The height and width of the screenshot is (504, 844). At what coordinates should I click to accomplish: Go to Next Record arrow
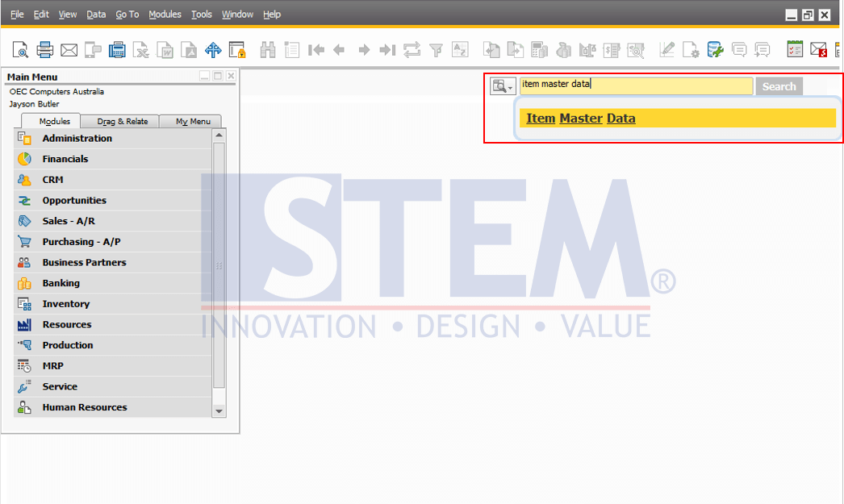pos(364,50)
